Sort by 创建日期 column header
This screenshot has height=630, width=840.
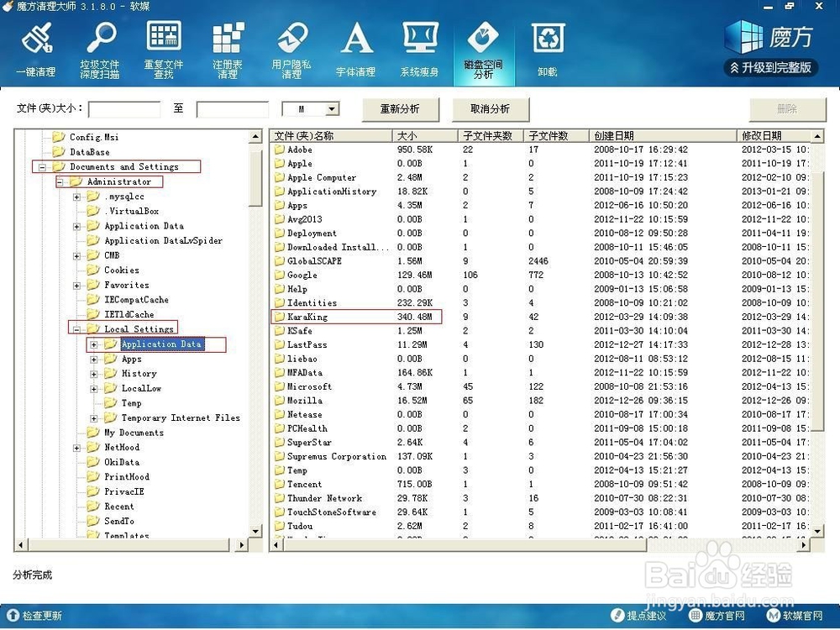coord(663,135)
